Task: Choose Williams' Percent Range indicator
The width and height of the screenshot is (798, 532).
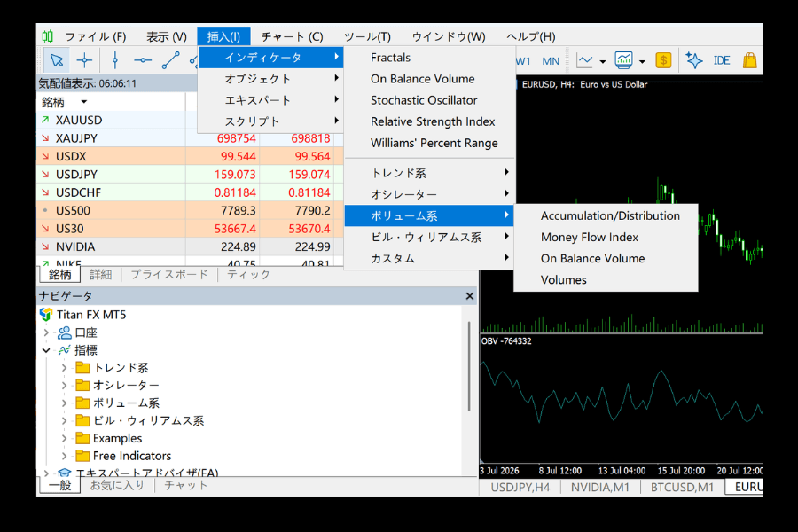Action: (430, 143)
